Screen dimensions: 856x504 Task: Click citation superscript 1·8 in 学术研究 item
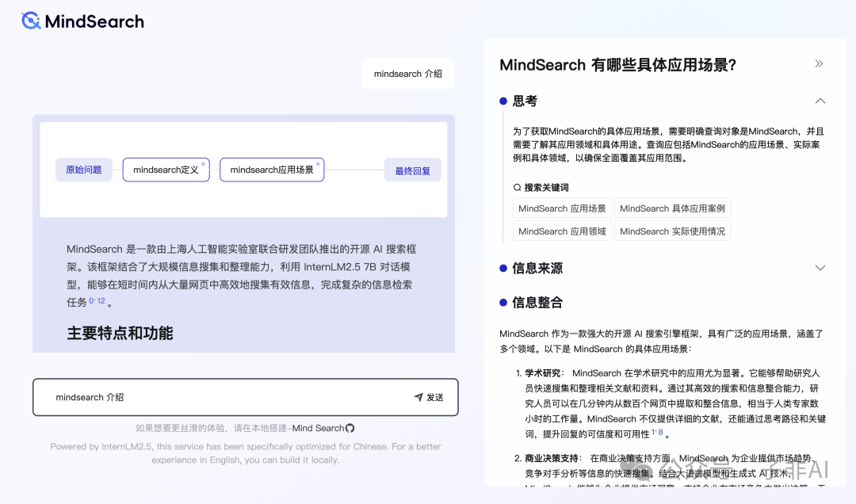tap(657, 433)
